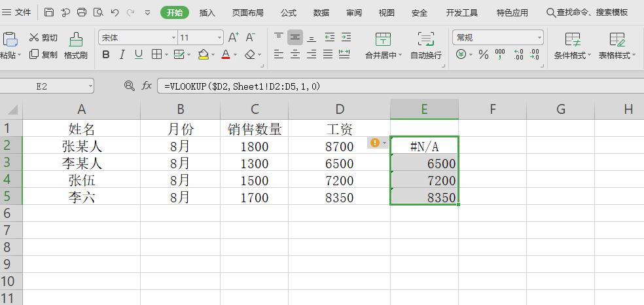Screen dimensions: 644x305
Task: Open Conditional Formatting (条件格式)
Action: click(x=573, y=46)
